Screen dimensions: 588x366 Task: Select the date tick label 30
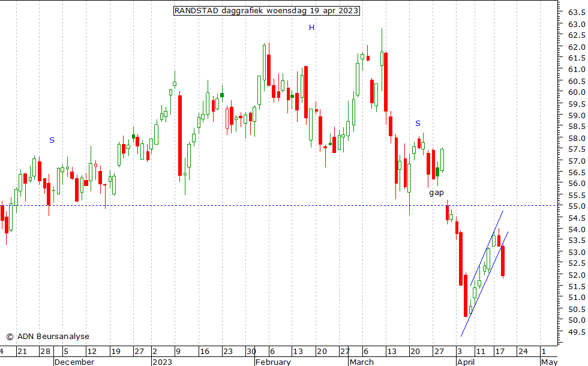point(251,352)
